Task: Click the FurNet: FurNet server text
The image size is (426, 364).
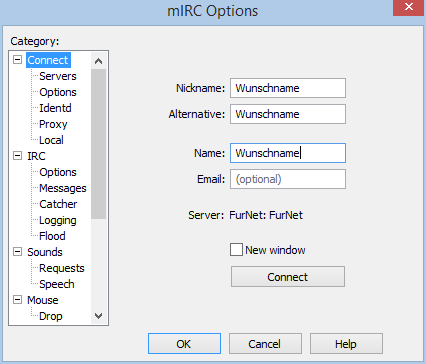Action: [266, 215]
